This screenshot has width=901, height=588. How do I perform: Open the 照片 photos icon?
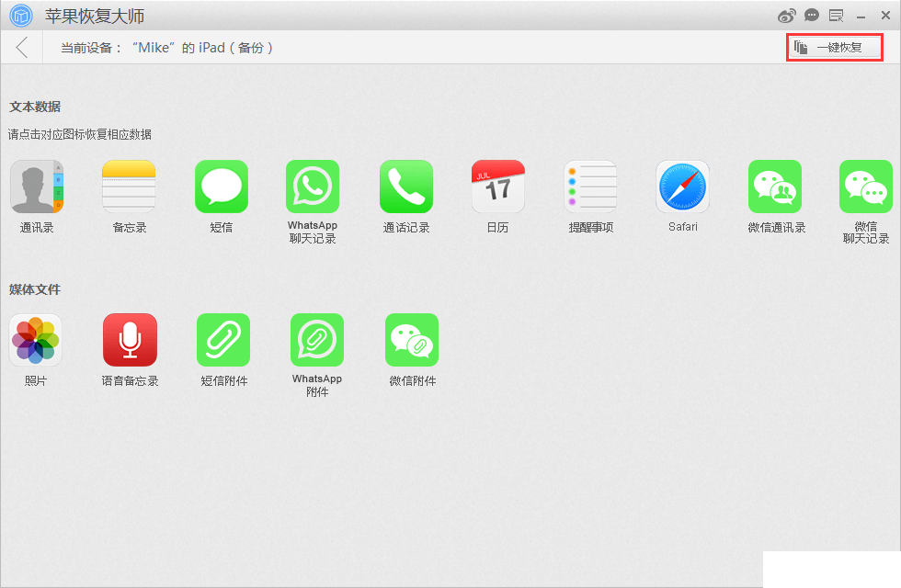(x=36, y=340)
